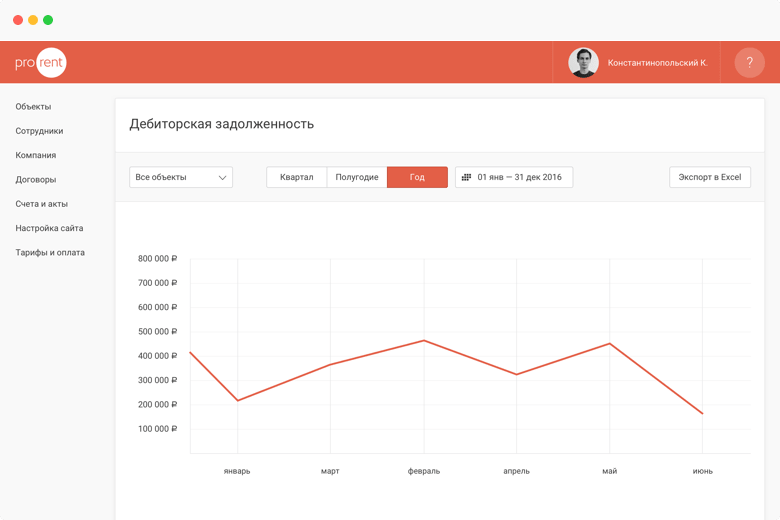Open Компания sidebar item
This screenshot has width=780, height=520.
click(36, 155)
